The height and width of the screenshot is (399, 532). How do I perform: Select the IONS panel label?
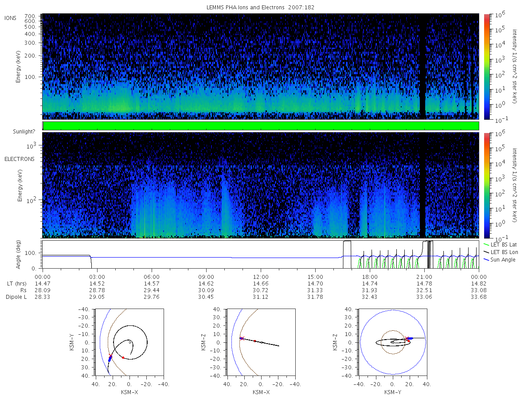click(x=11, y=18)
